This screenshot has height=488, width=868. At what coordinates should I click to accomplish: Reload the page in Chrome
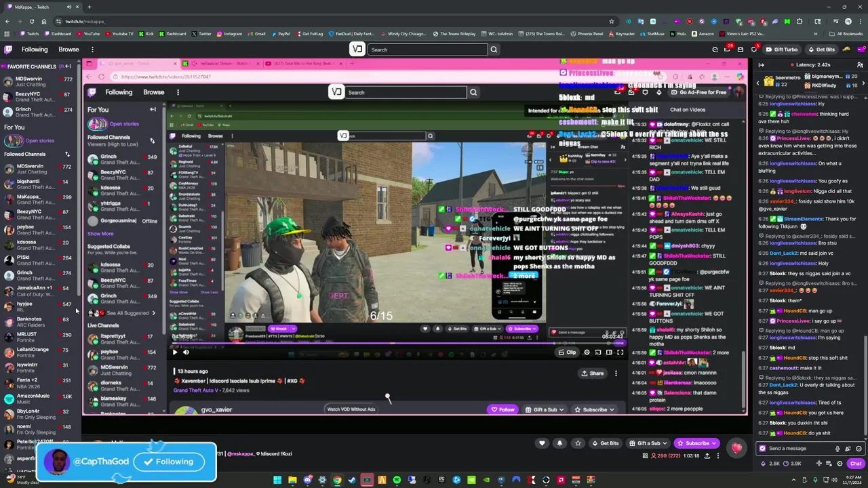tap(32, 21)
